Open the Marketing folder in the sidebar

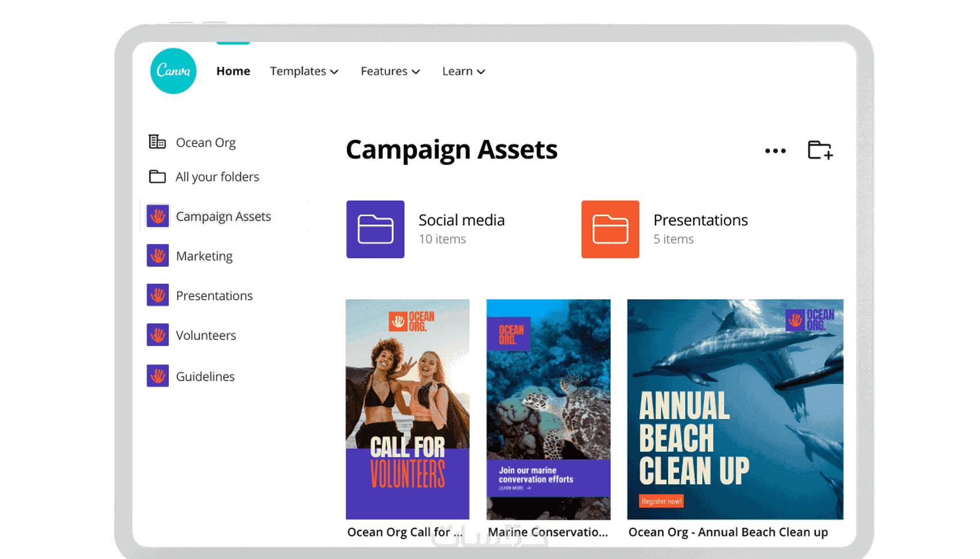pyautogui.click(x=204, y=256)
